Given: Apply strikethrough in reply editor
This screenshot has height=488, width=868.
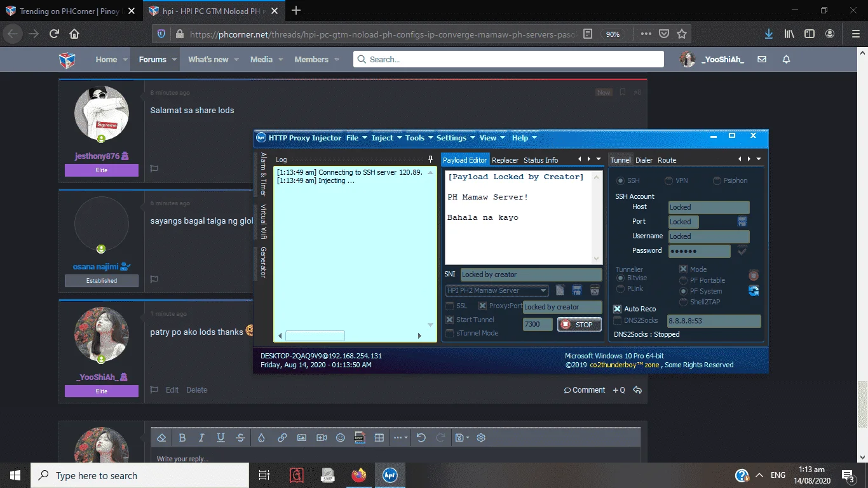Looking at the screenshot, I should (x=240, y=437).
